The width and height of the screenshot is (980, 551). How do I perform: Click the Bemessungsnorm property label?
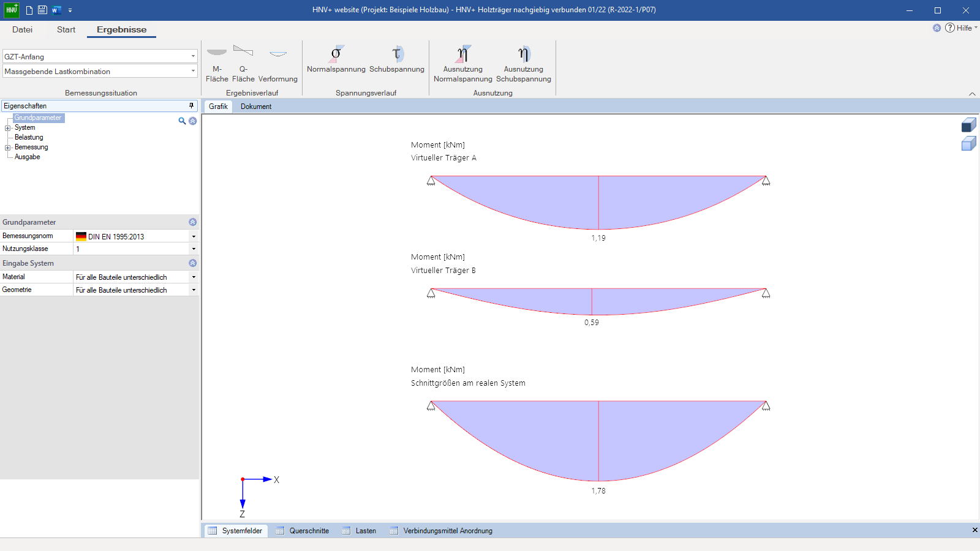click(x=28, y=236)
